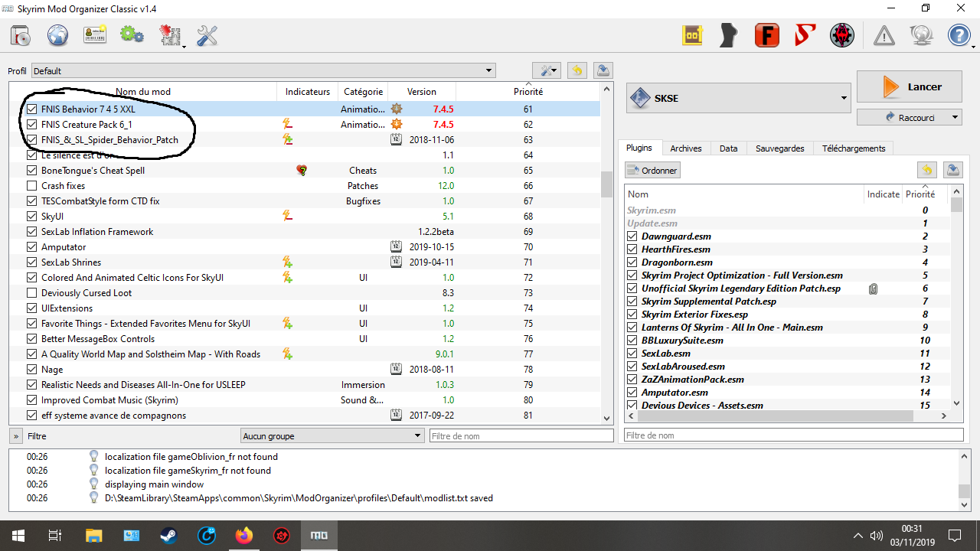Uncheck the Dragonborn.esm plugin
The image size is (980, 551).
632,262
